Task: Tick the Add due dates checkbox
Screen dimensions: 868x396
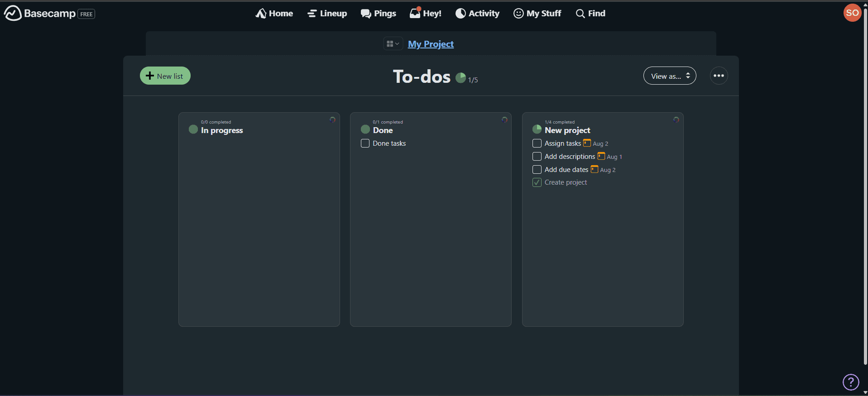Action: [537, 170]
